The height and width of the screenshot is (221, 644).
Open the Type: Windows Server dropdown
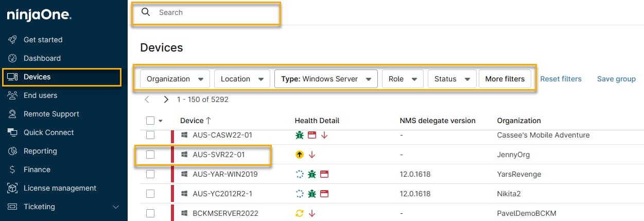pyautogui.click(x=326, y=79)
